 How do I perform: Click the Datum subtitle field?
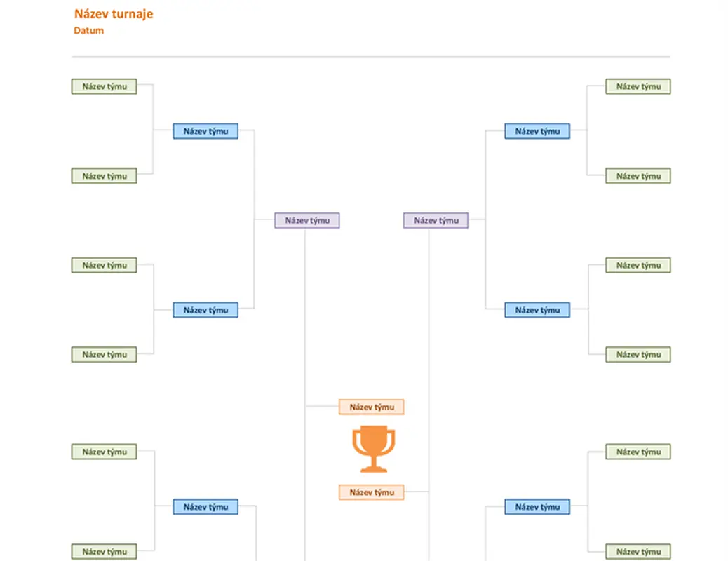(x=88, y=31)
